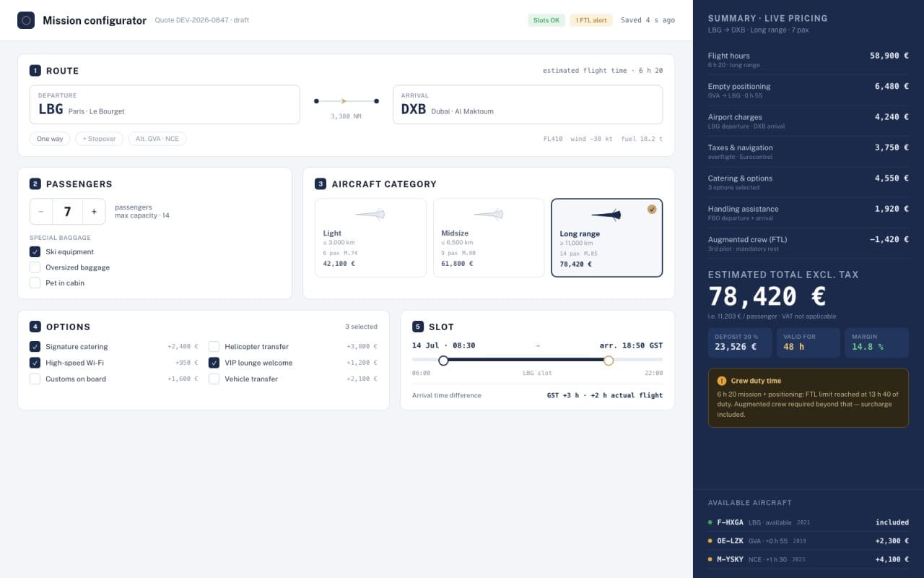
Task: Click the Saved 4 s ago indicator
Action: click(648, 20)
